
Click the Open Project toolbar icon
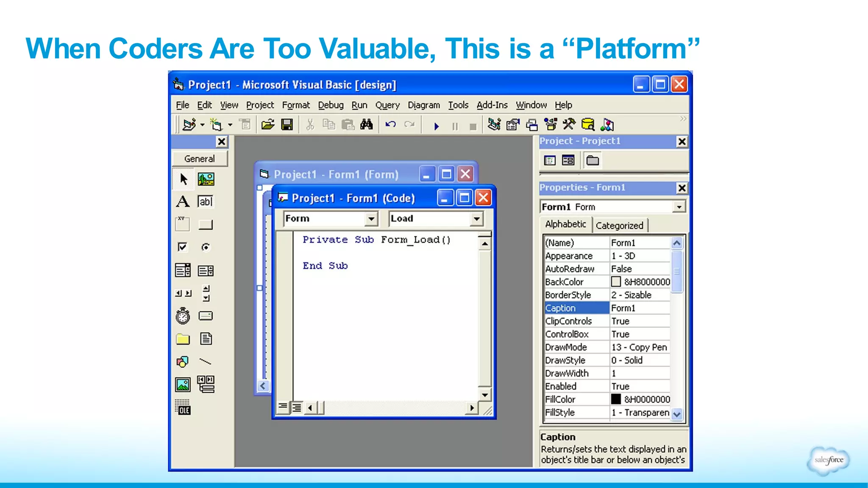[x=268, y=125]
